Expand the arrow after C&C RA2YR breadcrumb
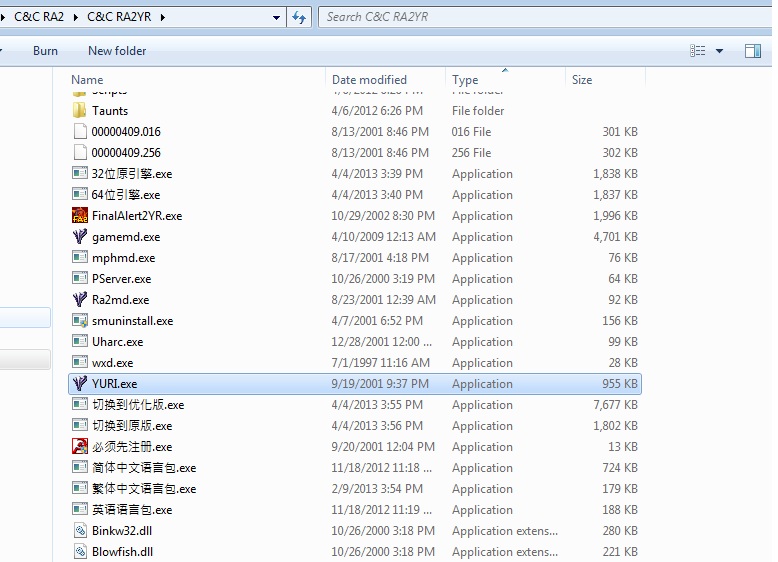Screen dimensions: 778x562 pyautogui.click(x=162, y=17)
